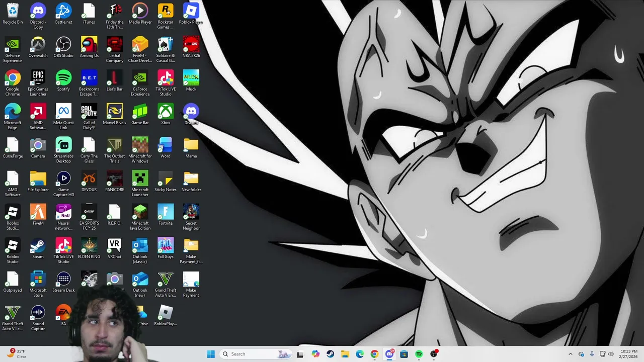Click the Spotify desktop icon

[x=63, y=81]
